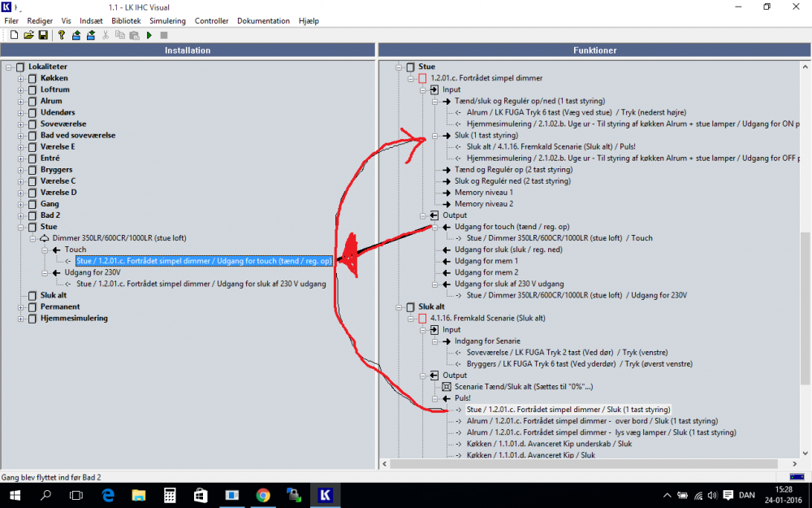812x508 pixels.
Task: Click the New project toolbar icon
Action: point(15,35)
